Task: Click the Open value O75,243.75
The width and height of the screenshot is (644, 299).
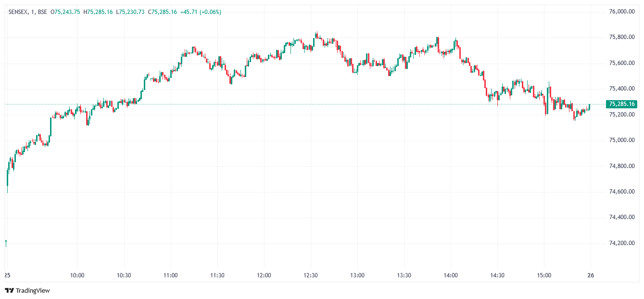Action: pyautogui.click(x=65, y=12)
